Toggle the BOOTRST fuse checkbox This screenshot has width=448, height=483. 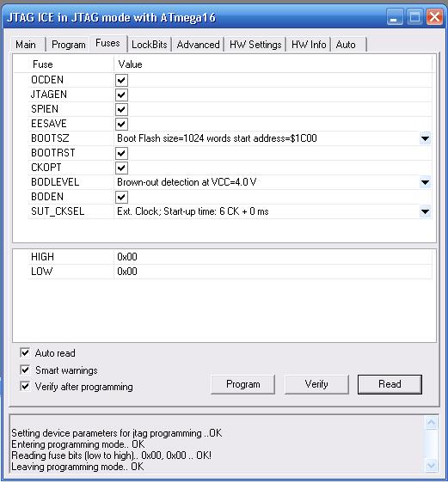(121, 153)
